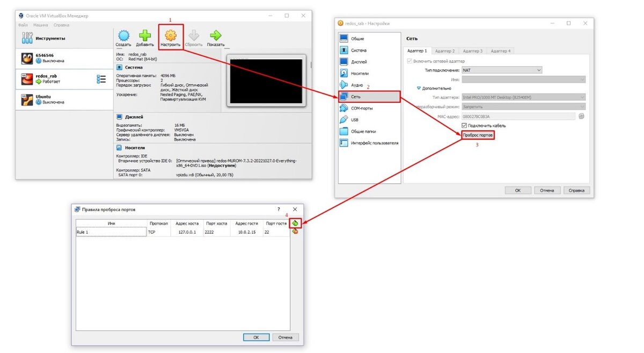
Task: Click the ? help button in port forwarding dialog
Action: pos(278,209)
